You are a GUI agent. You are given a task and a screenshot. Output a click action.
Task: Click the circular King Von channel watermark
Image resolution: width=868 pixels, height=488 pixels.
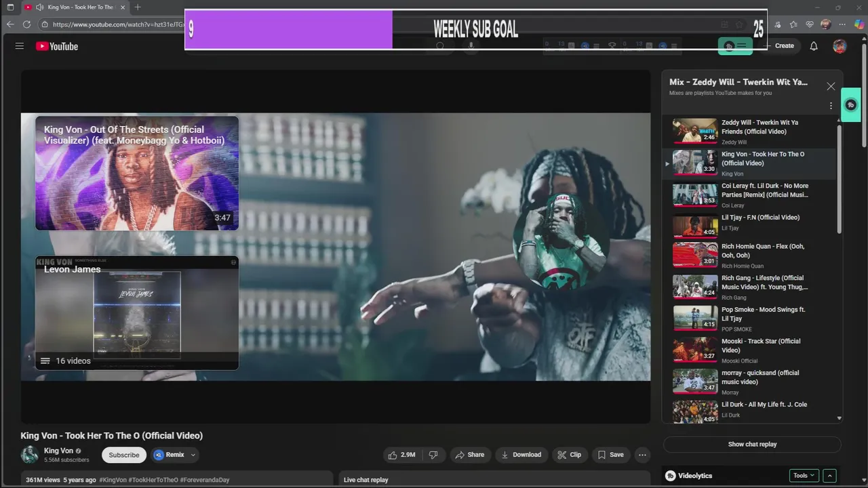click(x=560, y=241)
